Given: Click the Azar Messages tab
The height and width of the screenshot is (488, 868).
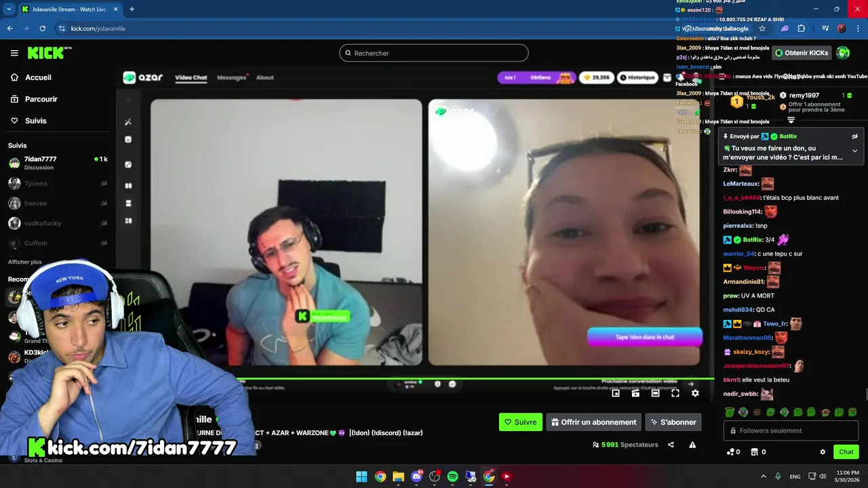Looking at the screenshot, I should [x=231, y=77].
